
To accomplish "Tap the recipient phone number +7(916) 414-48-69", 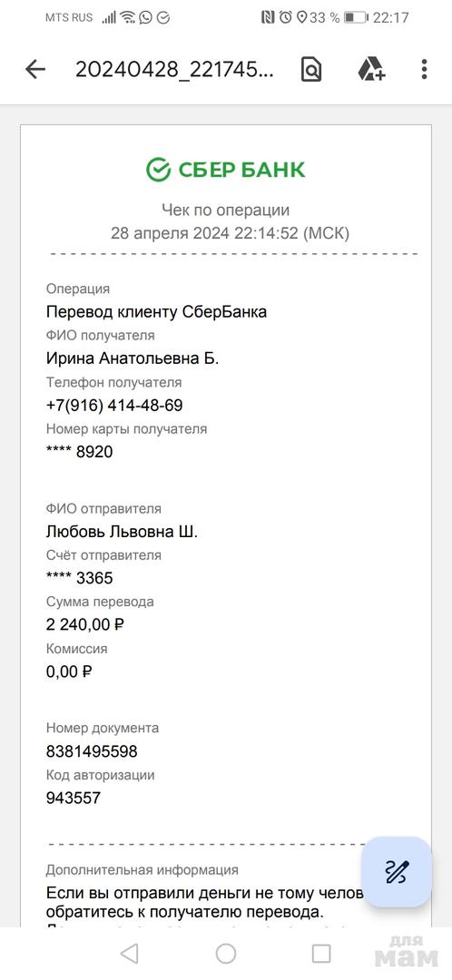I will [x=114, y=406].
